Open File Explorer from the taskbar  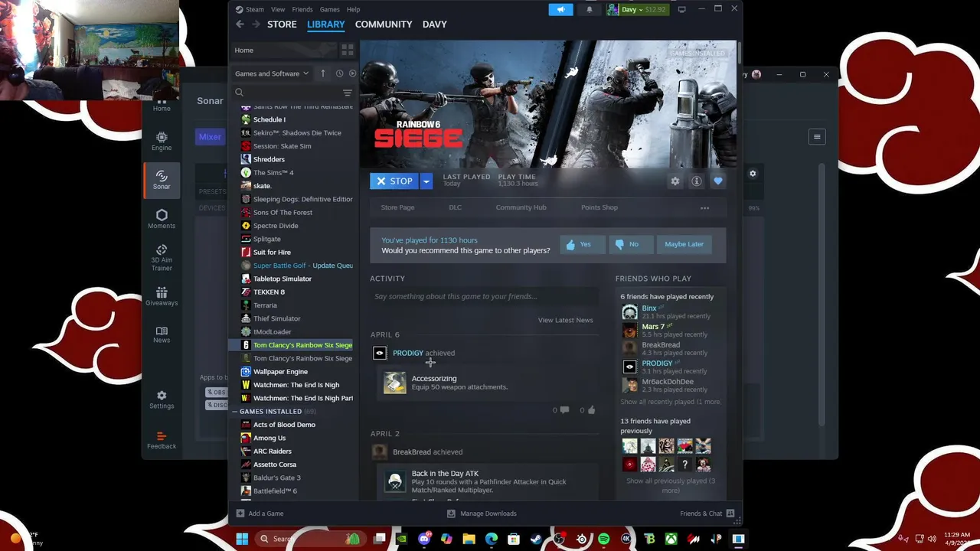pyautogui.click(x=469, y=539)
